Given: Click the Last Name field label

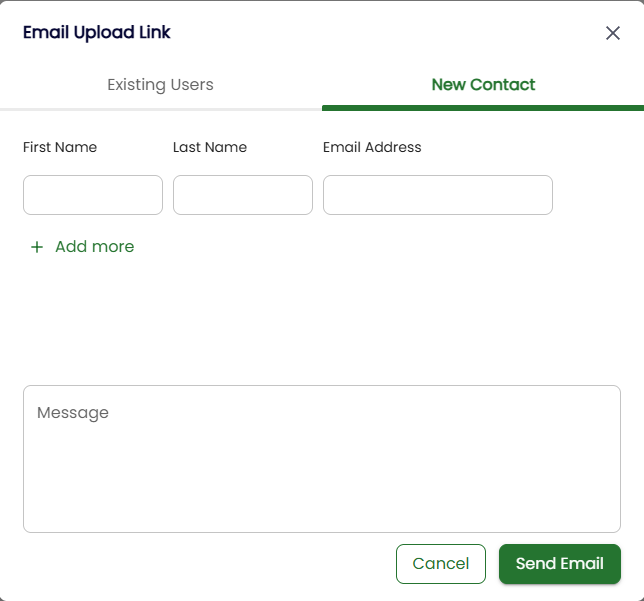Looking at the screenshot, I should pyautogui.click(x=210, y=147).
